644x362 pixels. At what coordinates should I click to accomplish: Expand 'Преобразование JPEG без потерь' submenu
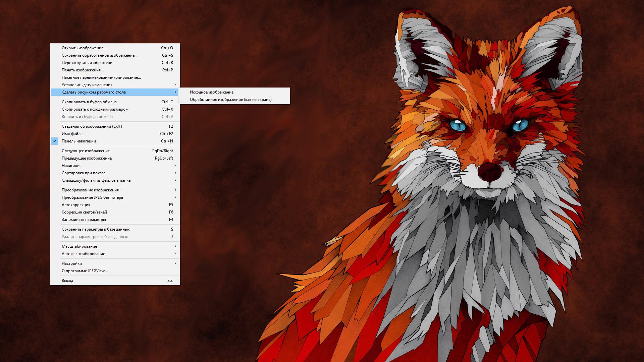[115, 197]
